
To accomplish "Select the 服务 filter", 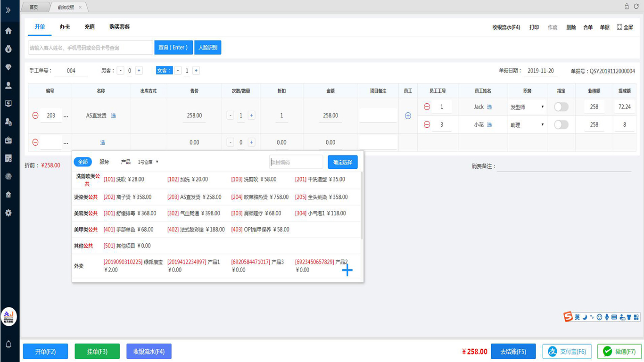I will click(x=104, y=162).
